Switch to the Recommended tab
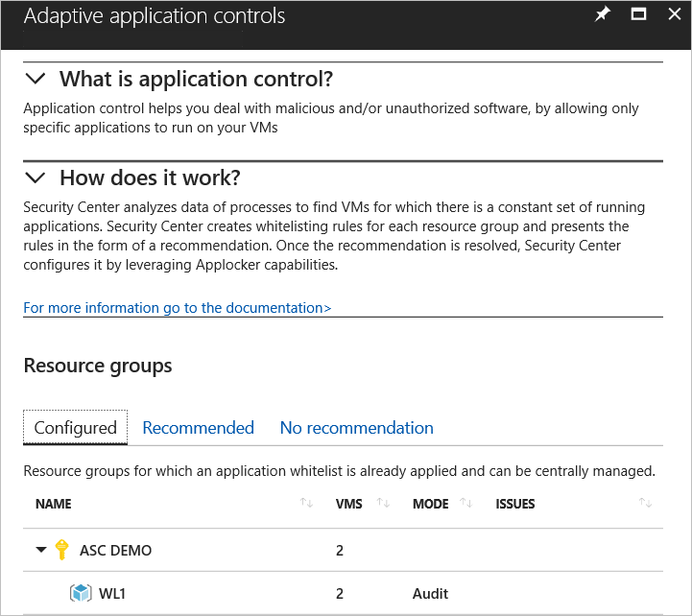The height and width of the screenshot is (616, 692). (x=198, y=428)
